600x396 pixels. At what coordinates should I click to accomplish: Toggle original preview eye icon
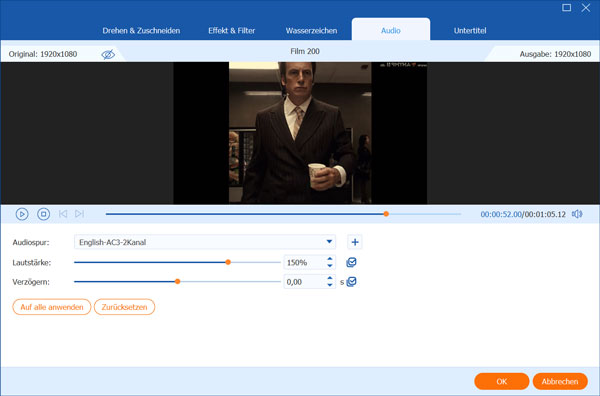click(108, 54)
